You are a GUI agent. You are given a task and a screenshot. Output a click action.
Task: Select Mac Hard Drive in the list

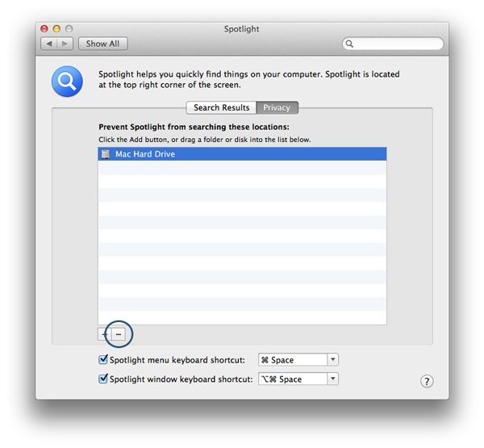tap(242, 154)
